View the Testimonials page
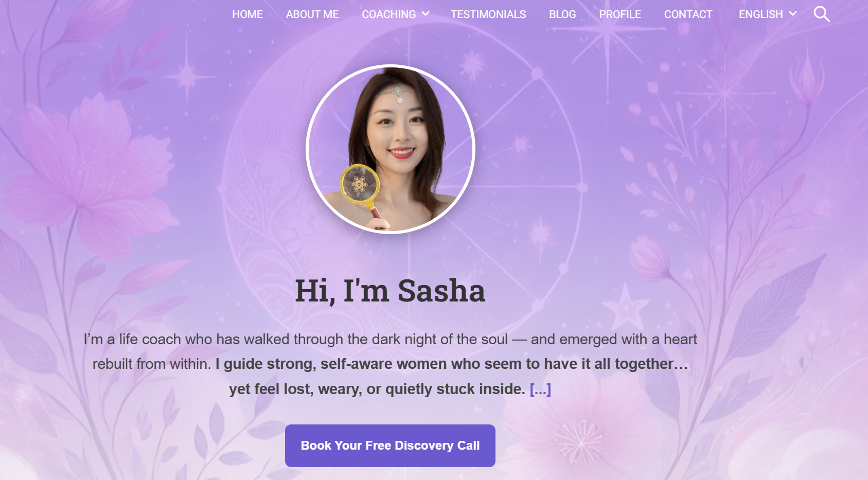 [488, 14]
